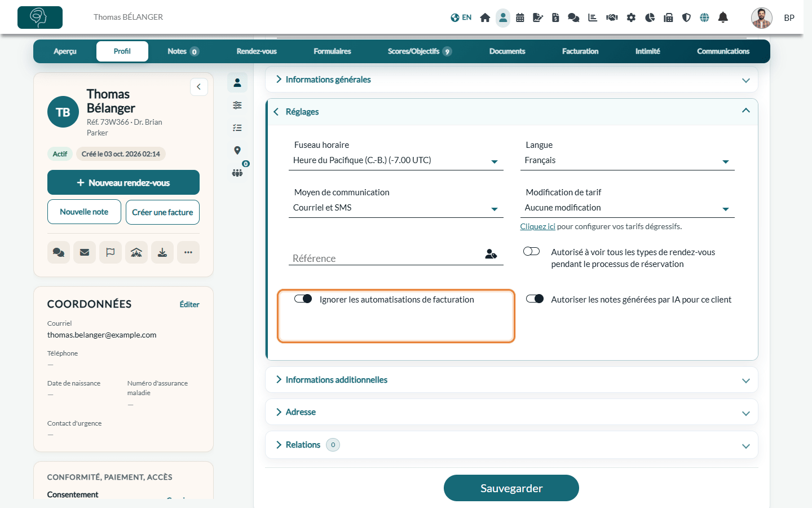The height and width of the screenshot is (508, 812).
Task: Expand the Adresse section
Action: (x=511, y=412)
